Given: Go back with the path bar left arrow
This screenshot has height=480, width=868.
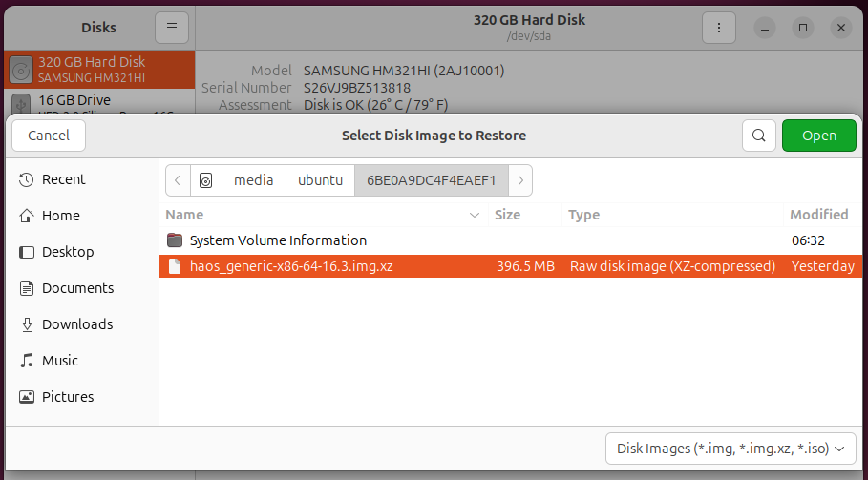Looking at the screenshot, I should pyautogui.click(x=179, y=180).
